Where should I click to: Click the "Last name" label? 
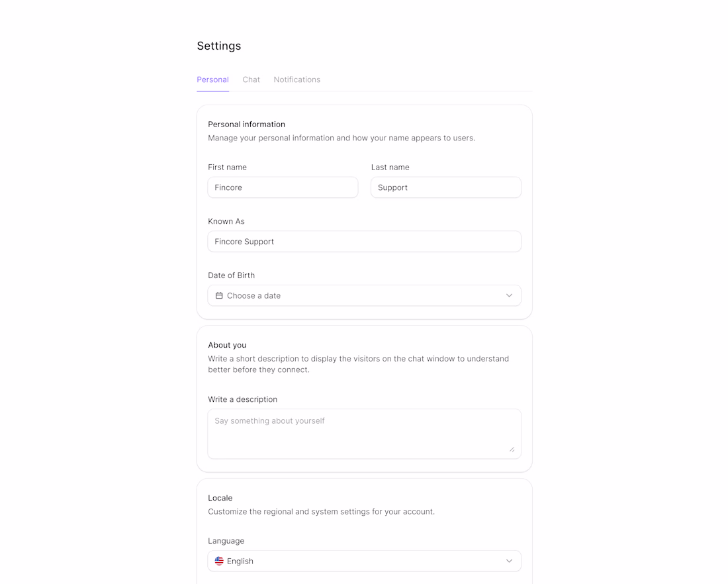pyautogui.click(x=390, y=168)
